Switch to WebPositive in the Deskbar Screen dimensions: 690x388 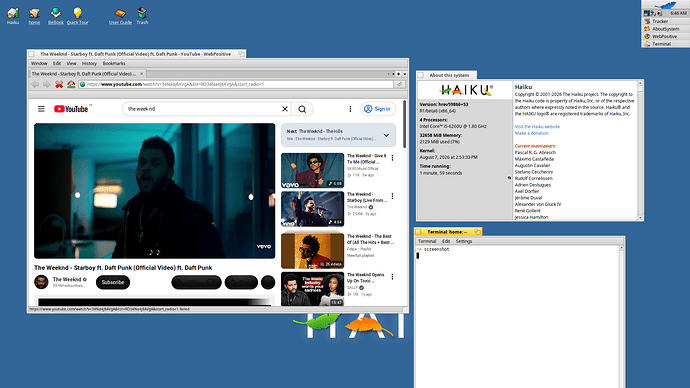pyautogui.click(x=665, y=37)
